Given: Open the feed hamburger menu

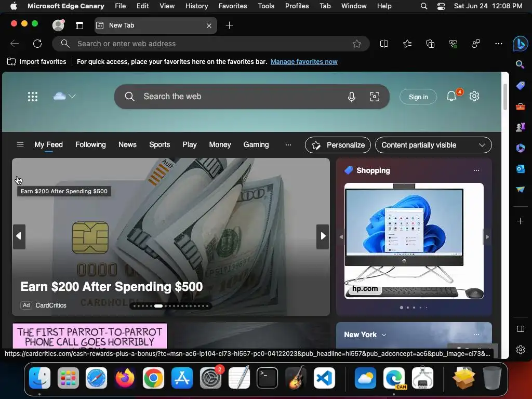Looking at the screenshot, I should pos(20,145).
